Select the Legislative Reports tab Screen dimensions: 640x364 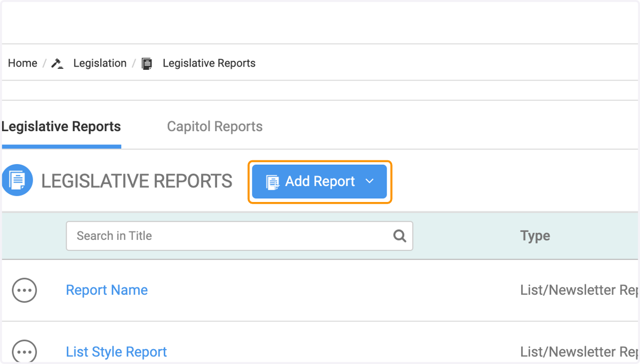[61, 126]
